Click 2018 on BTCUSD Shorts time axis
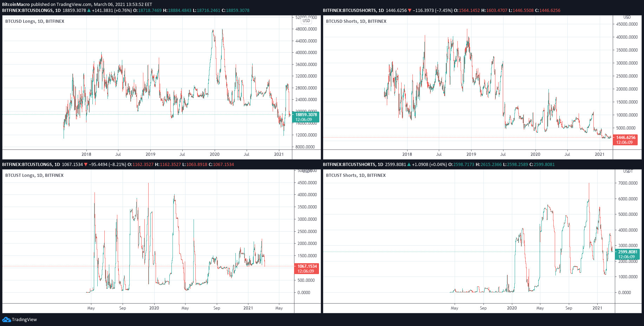Image resolution: width=644 pixels, height=326 pixels. coord(407,154)
